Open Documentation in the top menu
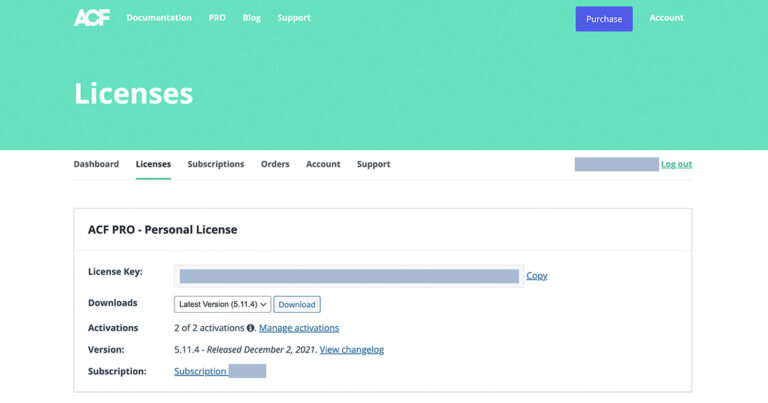The height and width of the screenshot is (403, 768). click(159, 18)
